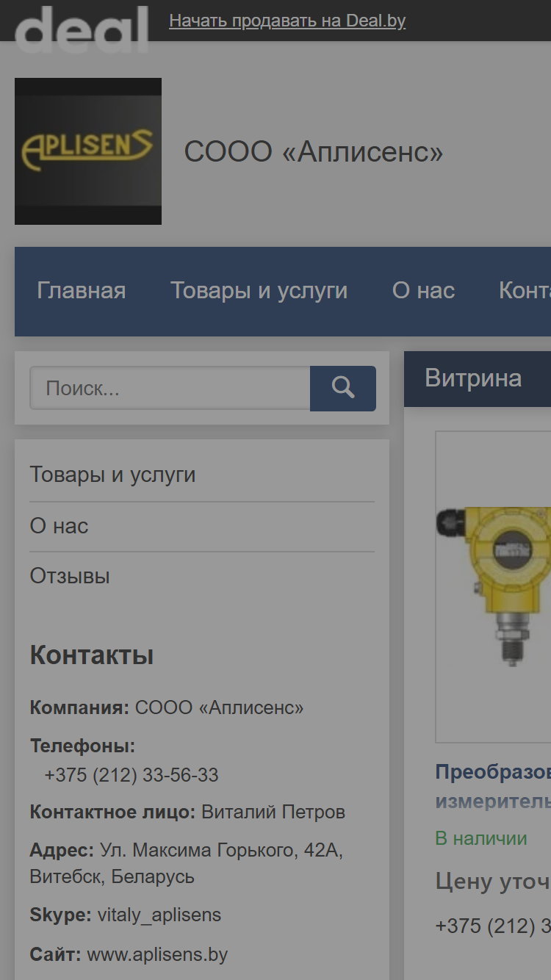Click the Контакты sidebar heading
Screen dimensions: 551x980
[92, 655]
